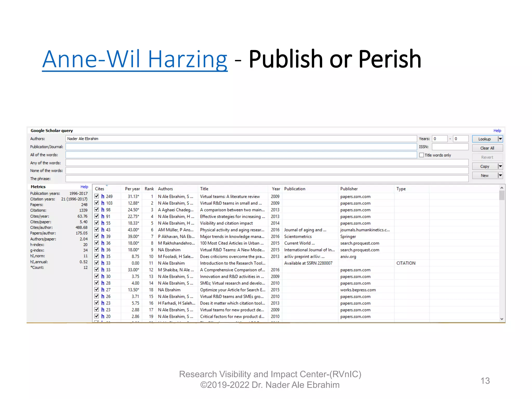The width and height of the screenshot is (532, 399).
Task: Sort results by Cites column
Action: 107,189
